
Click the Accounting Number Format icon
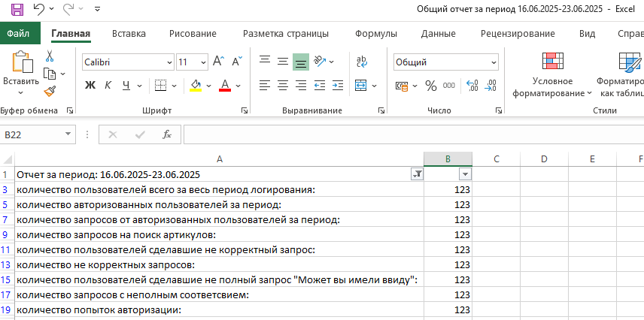pos(402,86)
